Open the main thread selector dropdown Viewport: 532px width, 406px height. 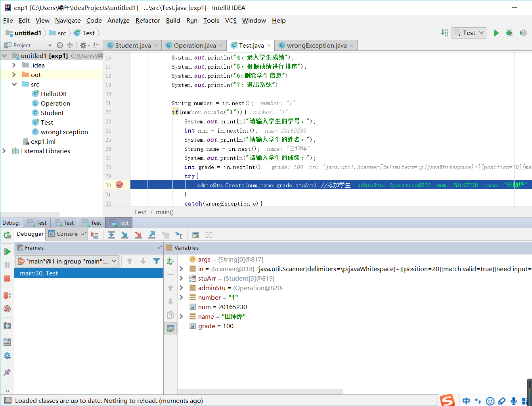coord(67,261)
